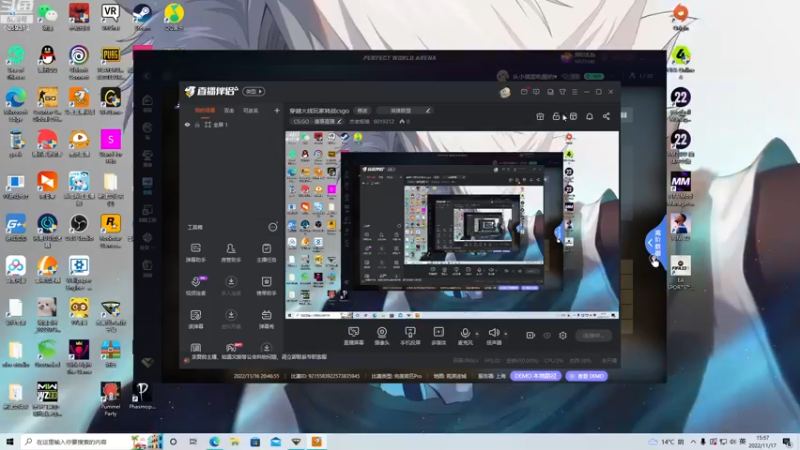800x450 pixels.
Task: Click the lock icon in the preview toolbar
Action: click(x=556, y=116)
